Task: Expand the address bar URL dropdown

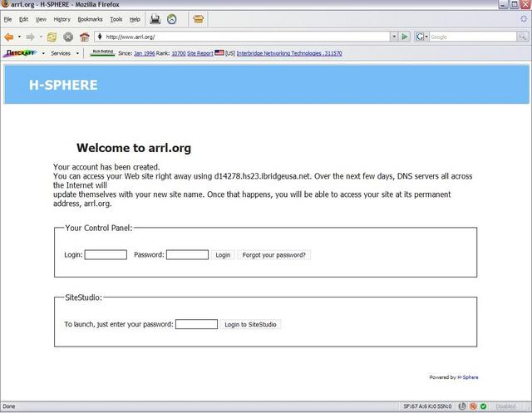Action: [x=394, y=37]
